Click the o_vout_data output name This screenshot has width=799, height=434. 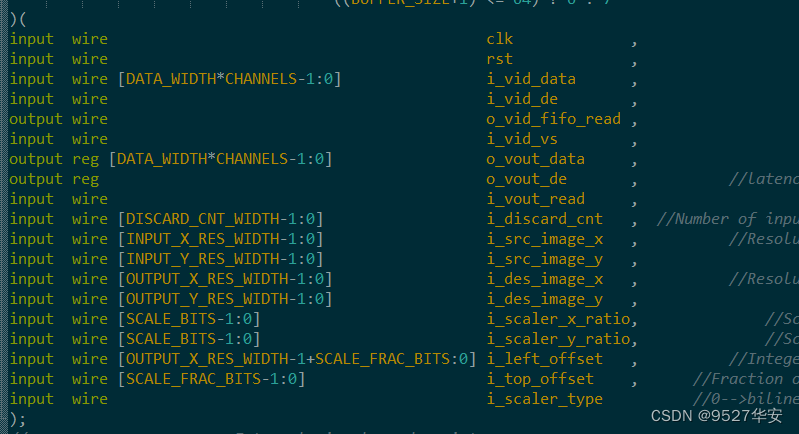point(535,159)
